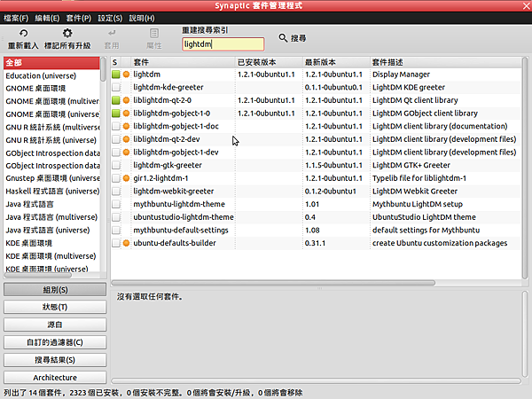Click the package list vertical scrollbar

click(x=525, y=168)
